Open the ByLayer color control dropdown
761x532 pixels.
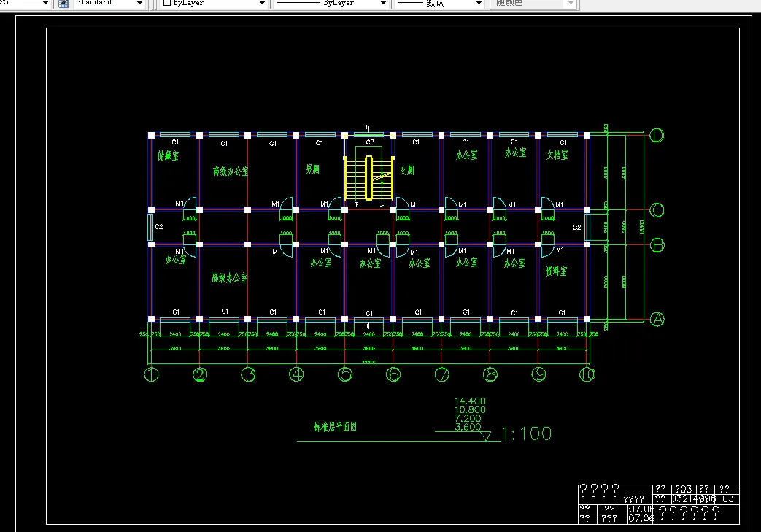[x=214, y=4]
